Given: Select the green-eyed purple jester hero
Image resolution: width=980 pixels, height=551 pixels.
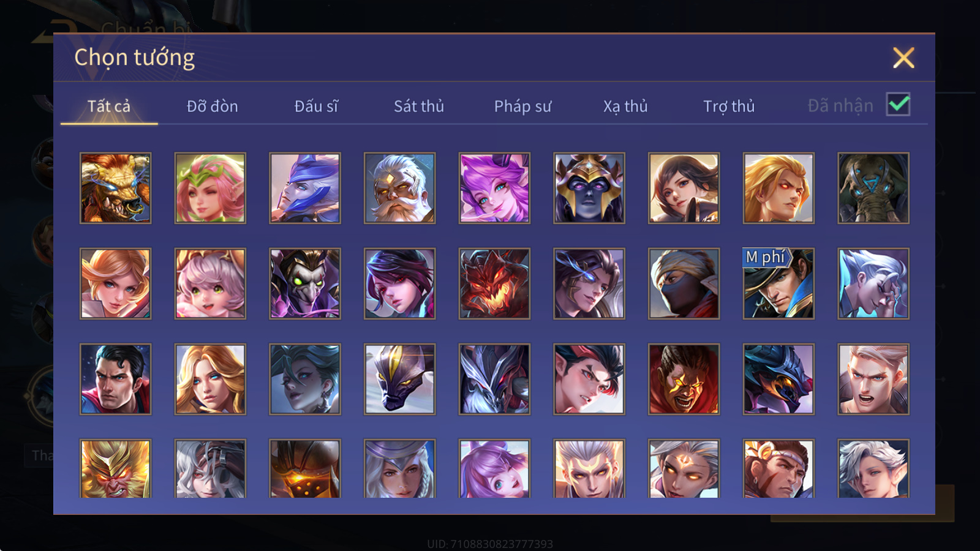Looking at the screenshot, I should (305, 283).
